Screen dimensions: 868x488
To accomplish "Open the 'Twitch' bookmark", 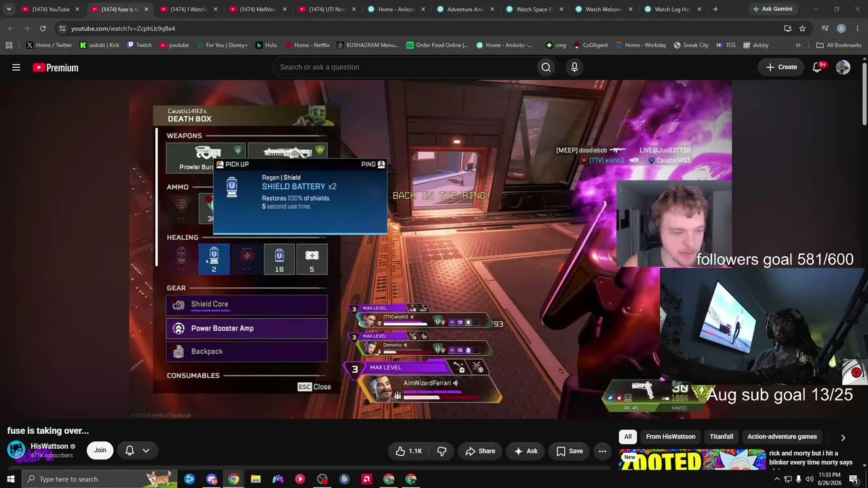I will [x=139, y=45].
